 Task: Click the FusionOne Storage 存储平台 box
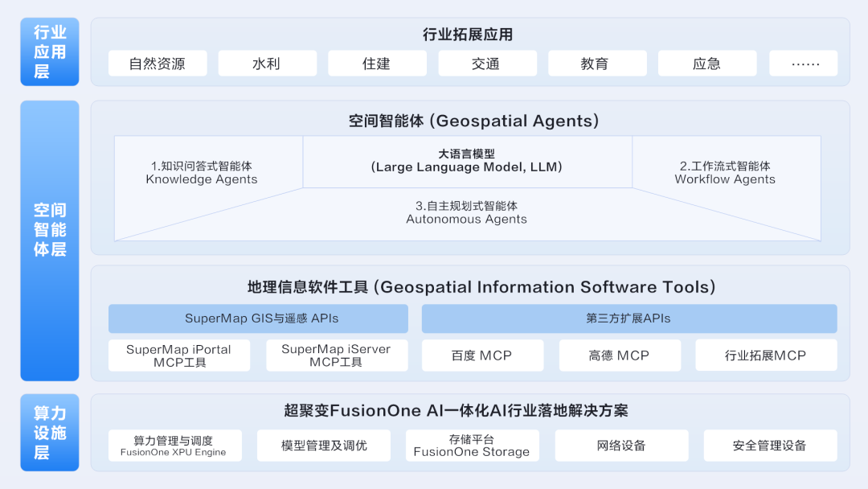click(x=472, y=446)
